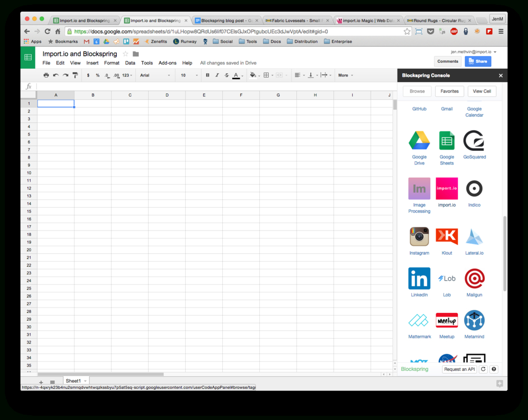528x420 pixels.
Task: Click the print icon in the toolbar
Action: point(46,75)
